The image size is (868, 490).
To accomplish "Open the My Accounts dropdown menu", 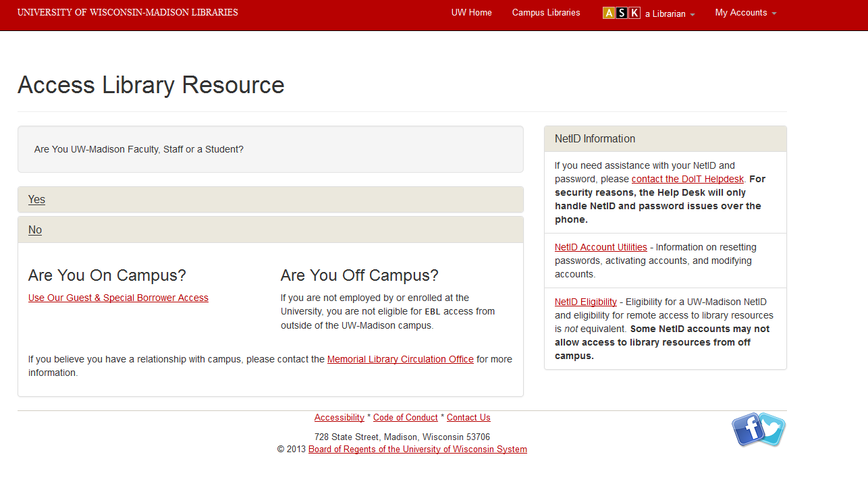I will click(x=746, y=13).
